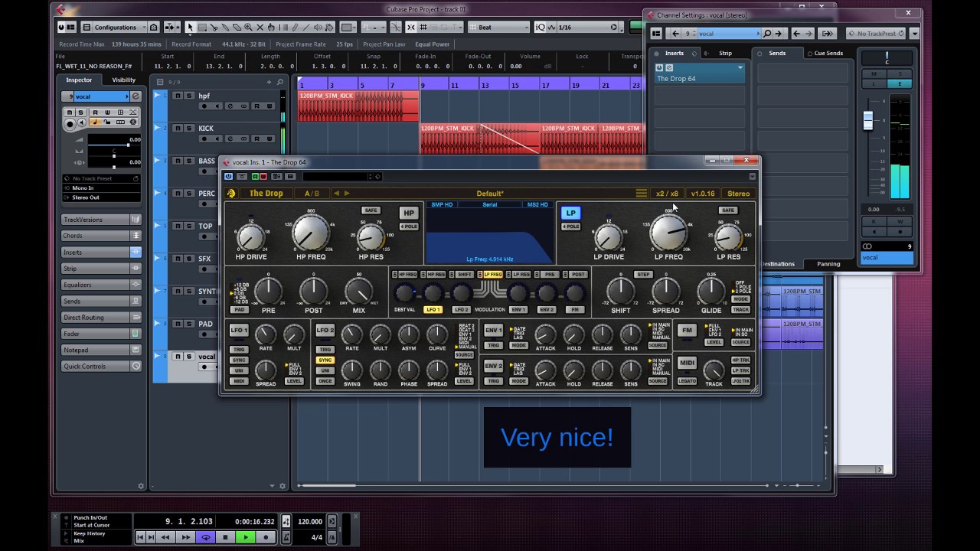Select the Glue tool
980x551 pixels.
click(225, 27)
